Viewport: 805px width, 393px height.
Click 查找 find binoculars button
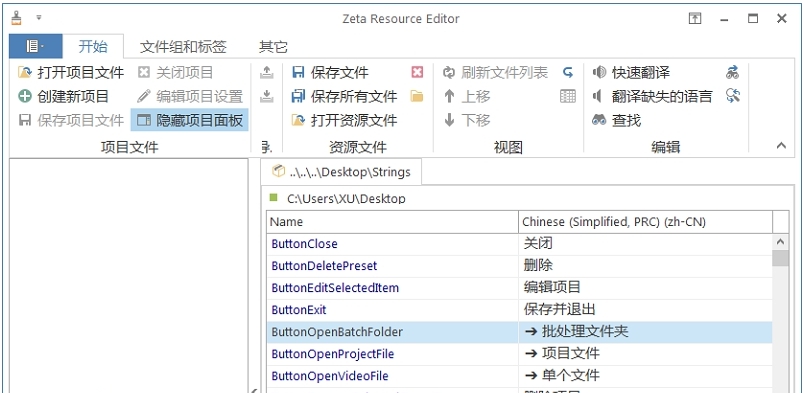[617, 120]
